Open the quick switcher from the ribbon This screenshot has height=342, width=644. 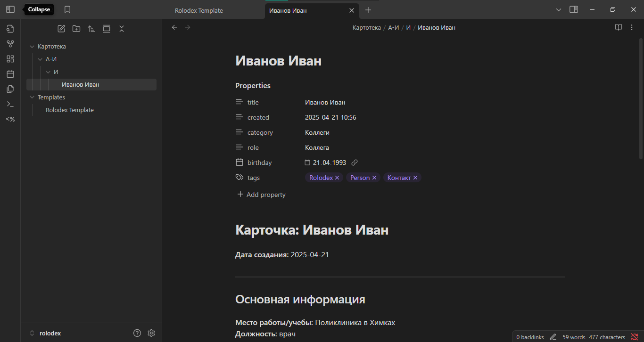click(x=10, y=29)
